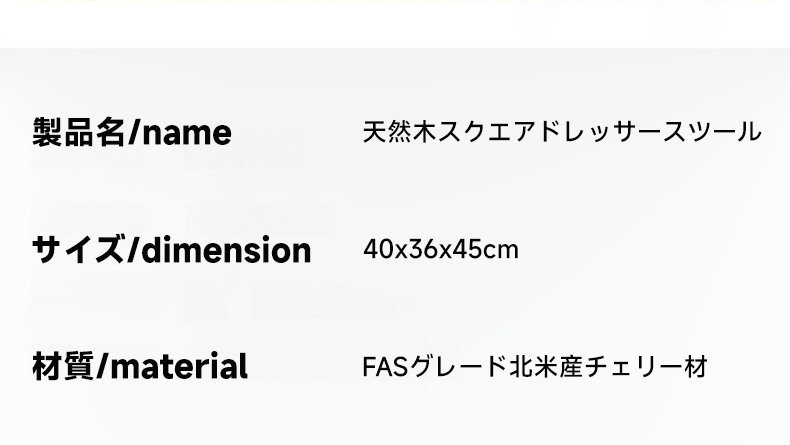This screenshot has height=445, width=790.
Task: Click the FAS text in material value
Action: tap(385, 367)
